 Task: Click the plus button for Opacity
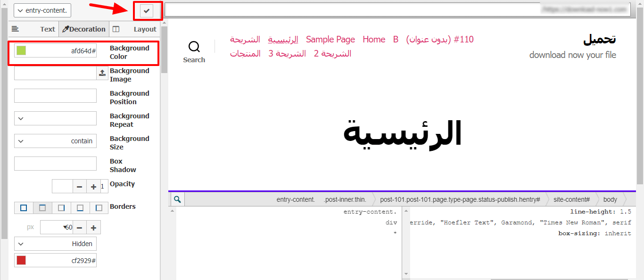(93, 187)
